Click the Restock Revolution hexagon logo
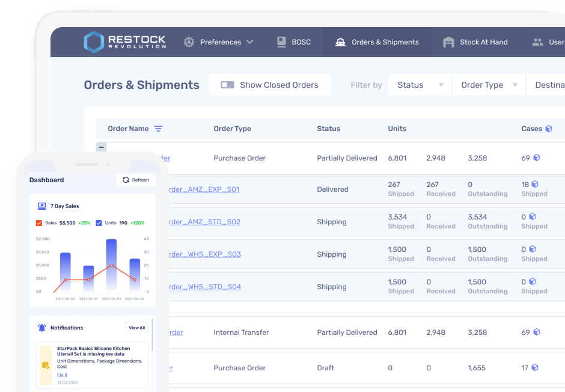This screenshot has width=565, height=392. click(x=94, y=42)
